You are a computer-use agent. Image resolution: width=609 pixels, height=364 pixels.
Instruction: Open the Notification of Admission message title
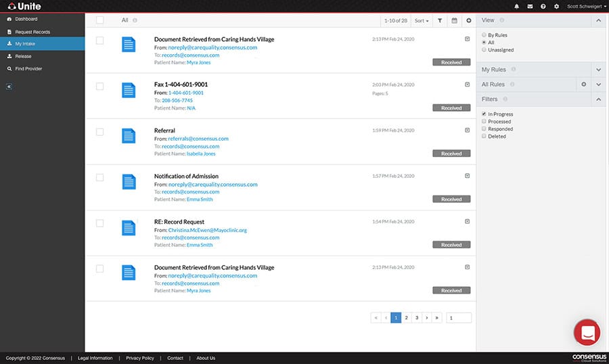186,177
